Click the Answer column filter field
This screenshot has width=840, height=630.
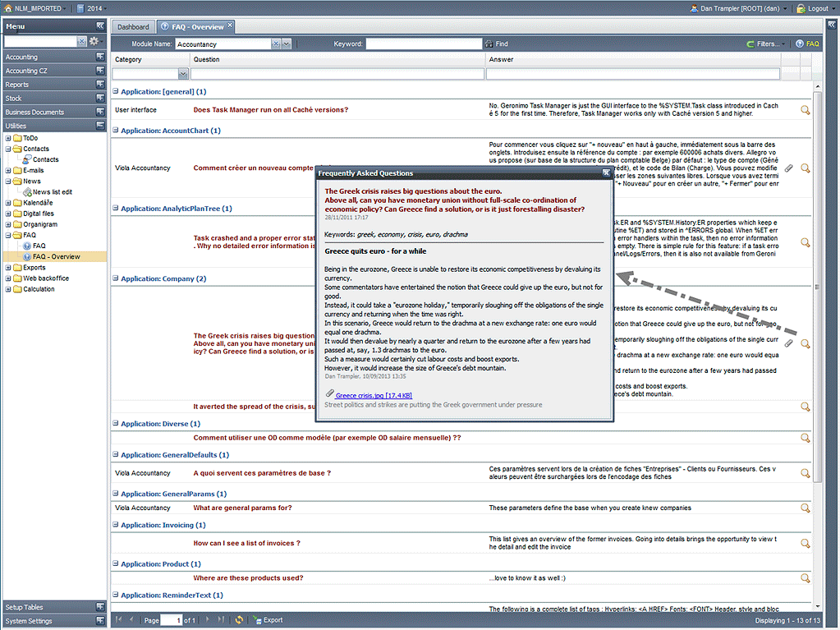tap(633, 74)
